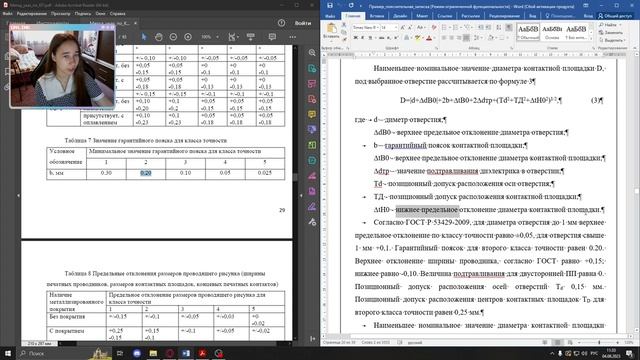Click Войти sign-in button in Acrobat
This screenshot has width=640, height=360.
pyautogui.click(x=303, y=23)
